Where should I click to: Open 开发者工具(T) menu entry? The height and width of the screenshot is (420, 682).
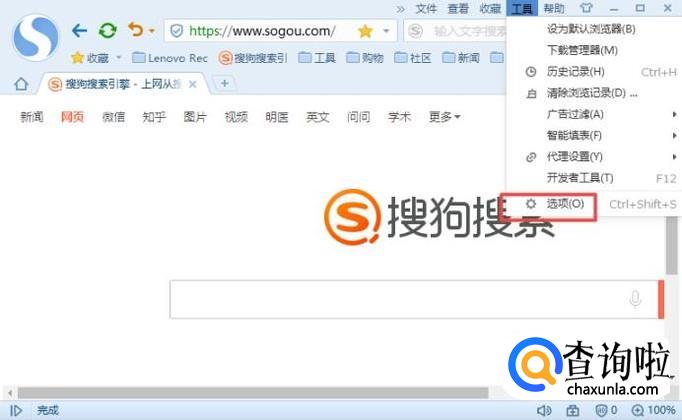click(x=594, y=178)
